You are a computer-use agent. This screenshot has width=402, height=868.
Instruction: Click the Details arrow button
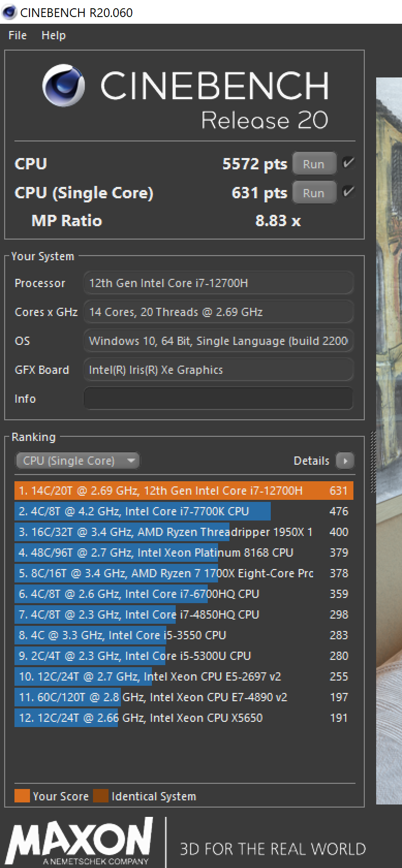point(345,461)
